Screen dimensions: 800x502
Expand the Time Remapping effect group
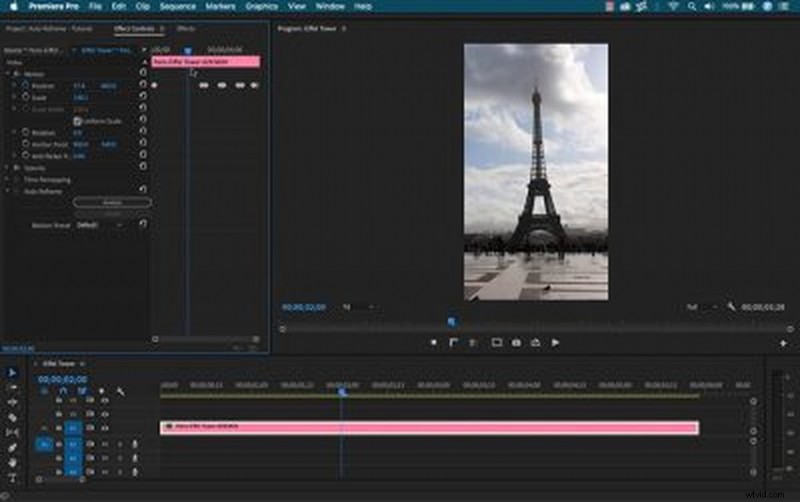[7, 179]
